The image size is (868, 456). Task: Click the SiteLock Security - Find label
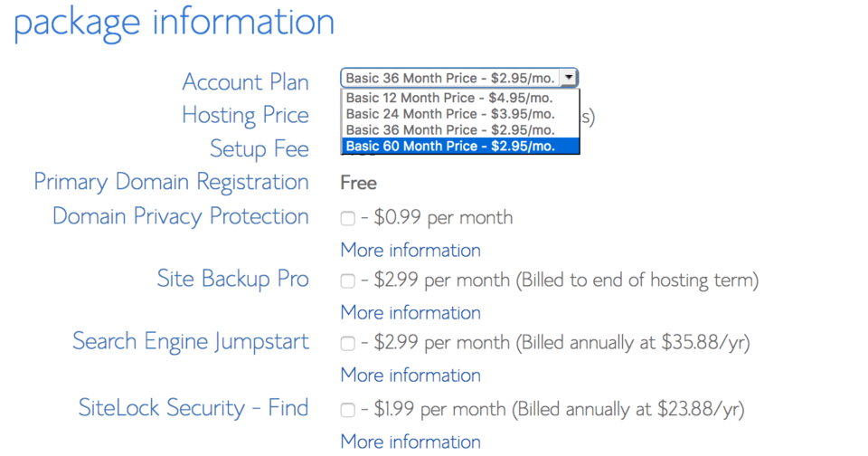coord(193,408)
